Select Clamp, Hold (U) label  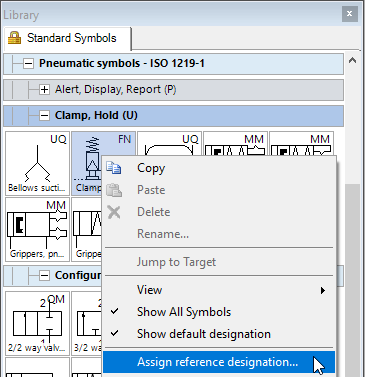click(x=96, y=116)
